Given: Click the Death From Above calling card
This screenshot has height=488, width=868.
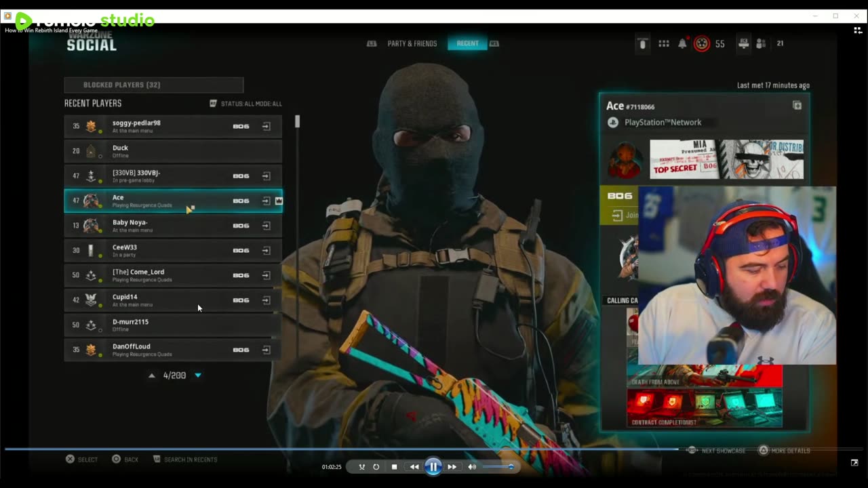Looking at the screenshot, I should point(704,376).
